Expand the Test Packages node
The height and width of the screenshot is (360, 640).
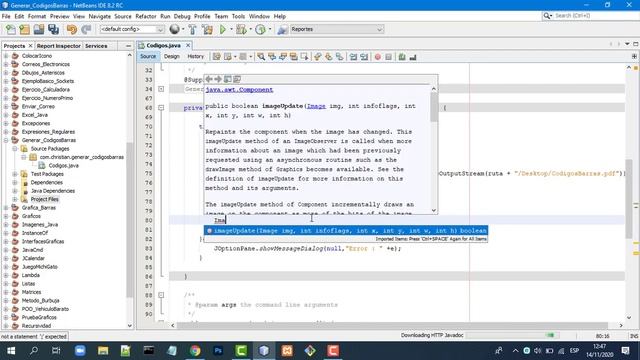pos(14,174)
